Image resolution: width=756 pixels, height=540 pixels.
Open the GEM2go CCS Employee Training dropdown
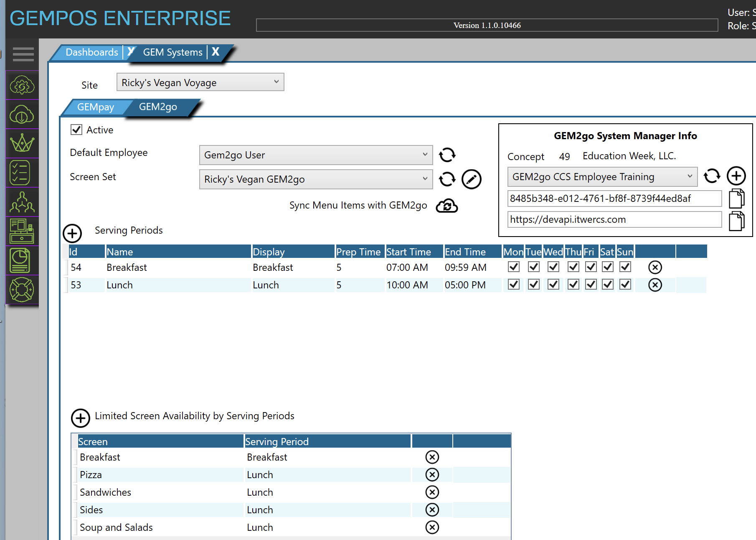click(602, 177)
